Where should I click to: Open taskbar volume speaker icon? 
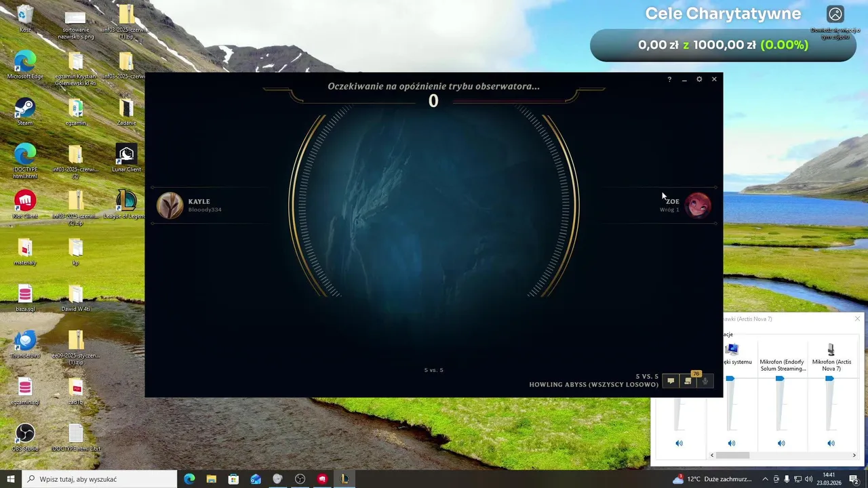click(x=808, y=479)
